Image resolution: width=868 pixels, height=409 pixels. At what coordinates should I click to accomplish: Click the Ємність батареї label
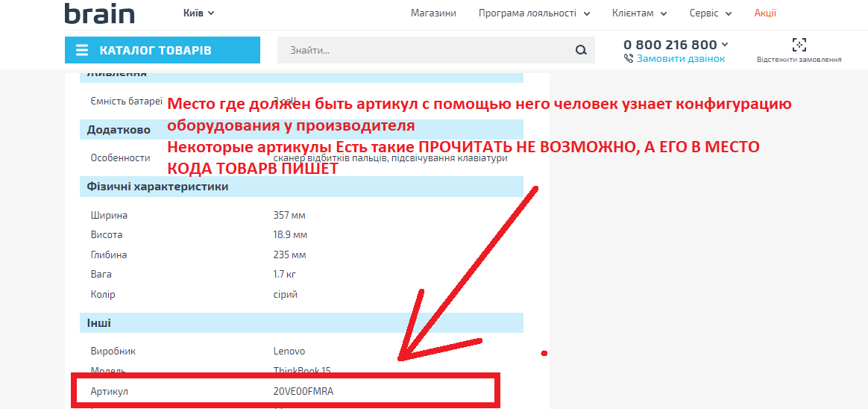(x=126, y=102)
